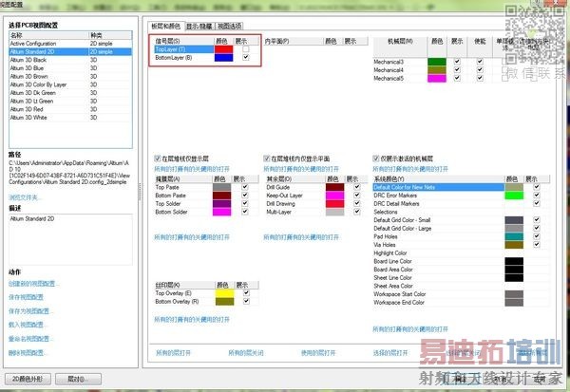Select Altium 3D Black configuration
570x392 pixels.
click(x=70, y=60)
